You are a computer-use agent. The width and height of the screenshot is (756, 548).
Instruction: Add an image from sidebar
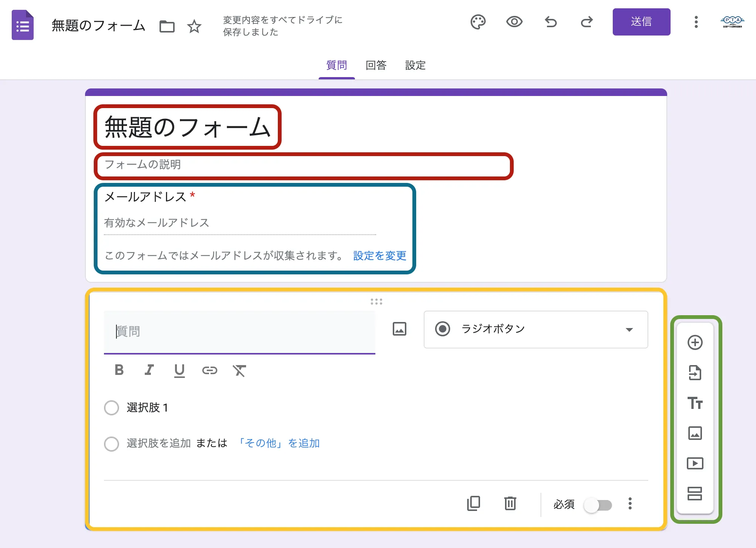695,433
